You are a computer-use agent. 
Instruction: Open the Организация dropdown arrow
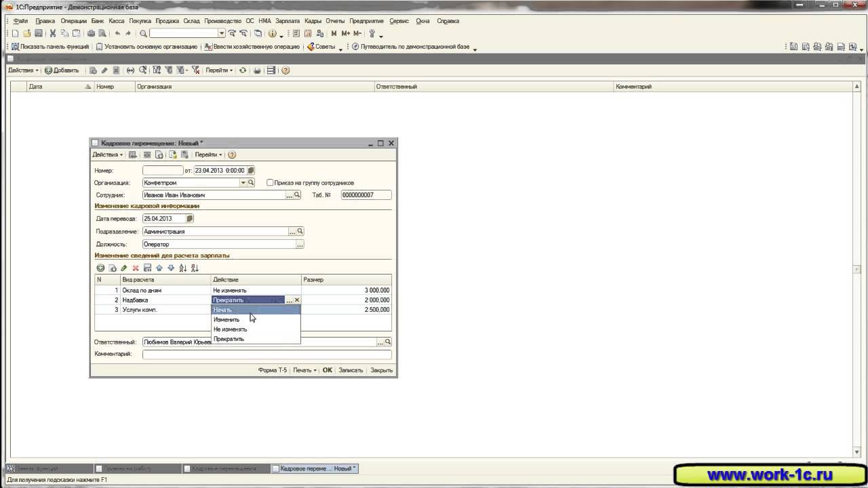point(243,183)
